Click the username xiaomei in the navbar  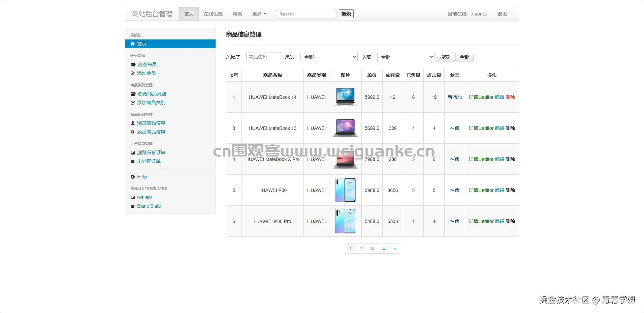(479, 14)
